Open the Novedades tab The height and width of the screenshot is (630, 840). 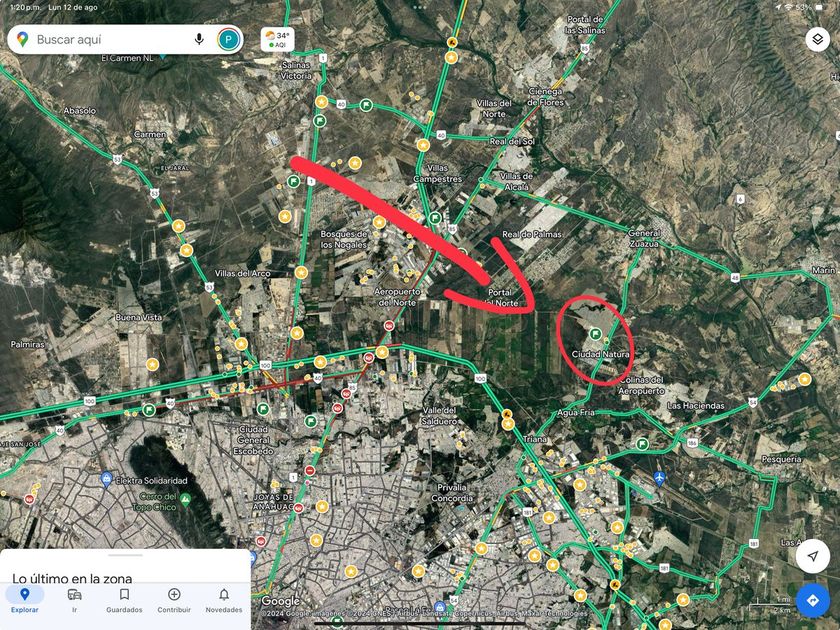(x=224, y=600)
